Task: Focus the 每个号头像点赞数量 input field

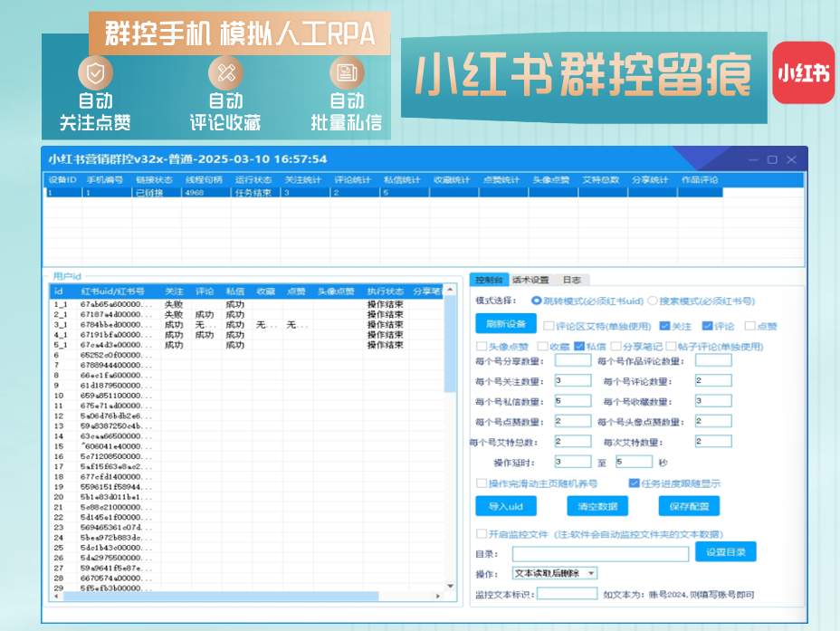Action: point(713,422)
